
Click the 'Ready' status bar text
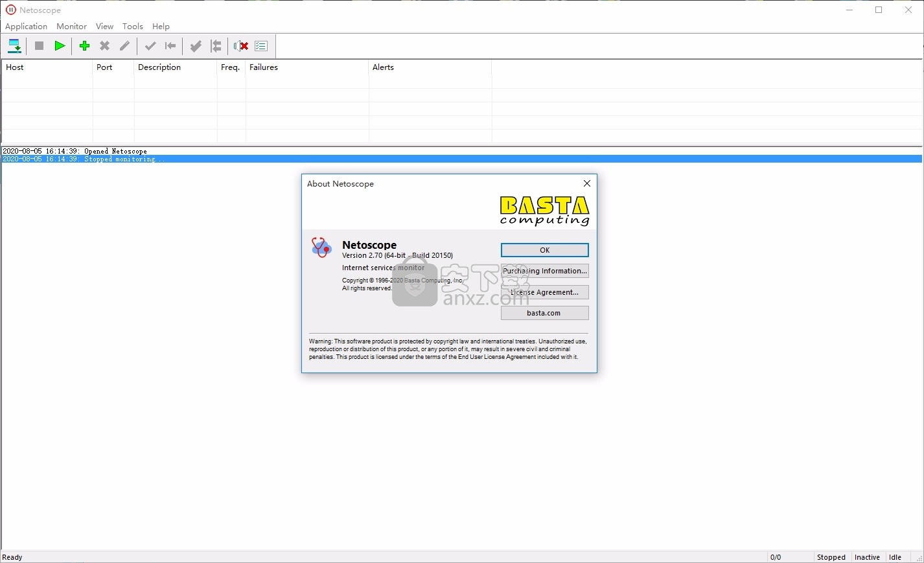12,557
